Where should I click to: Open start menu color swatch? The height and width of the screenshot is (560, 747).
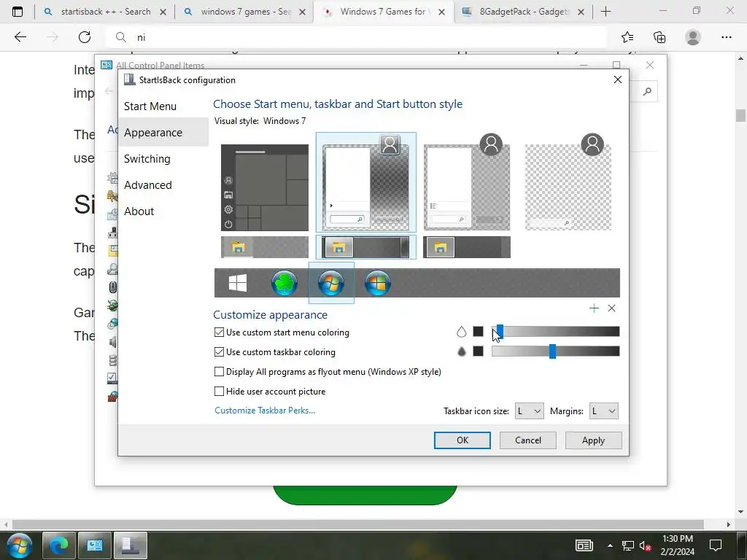[x=478, y=332]
